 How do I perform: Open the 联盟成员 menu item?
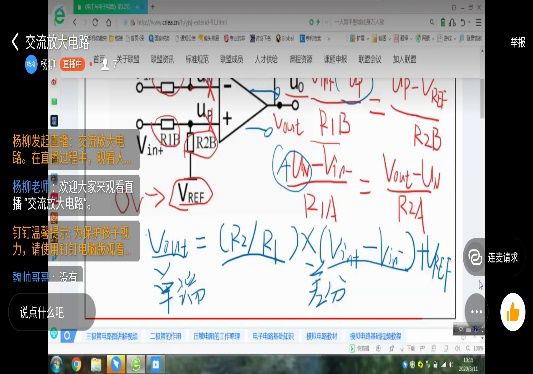pos(231,59)
